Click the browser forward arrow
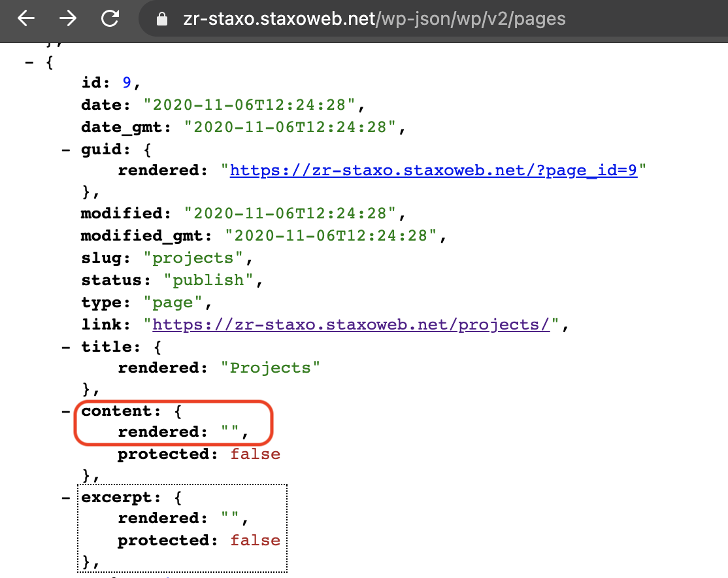Image resolution: width=728 pixels, height=578 pixels. pyautogui.click(x=68, y=19)
